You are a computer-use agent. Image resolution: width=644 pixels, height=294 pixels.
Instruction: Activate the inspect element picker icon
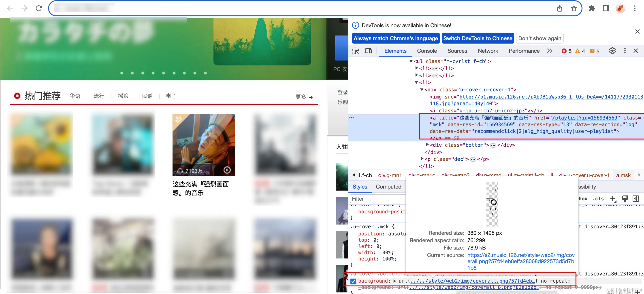tap(355, 51)
